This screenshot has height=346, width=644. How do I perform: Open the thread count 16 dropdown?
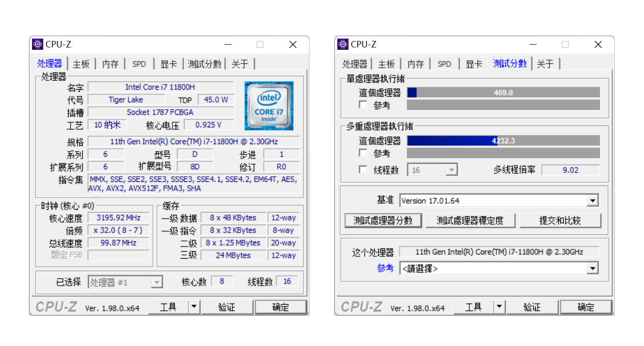coord(433,170)
